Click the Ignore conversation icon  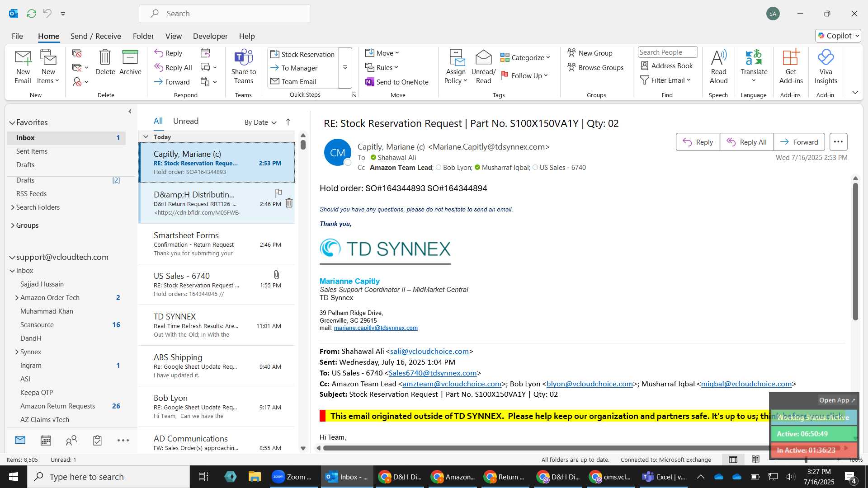pos(77,53)
